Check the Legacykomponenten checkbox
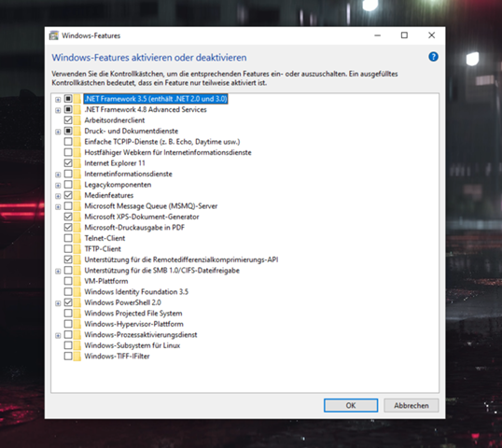Screen dimensions: 502x448 pyautogui.click(x=68, y=185)
